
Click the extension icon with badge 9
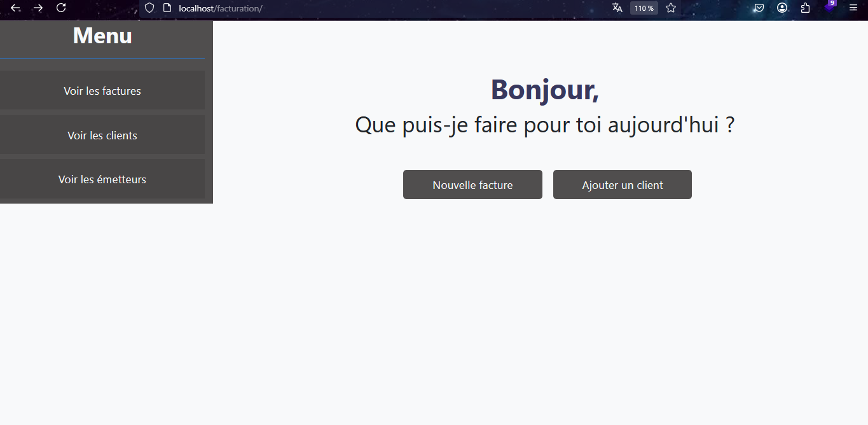(x=830, y=7)
